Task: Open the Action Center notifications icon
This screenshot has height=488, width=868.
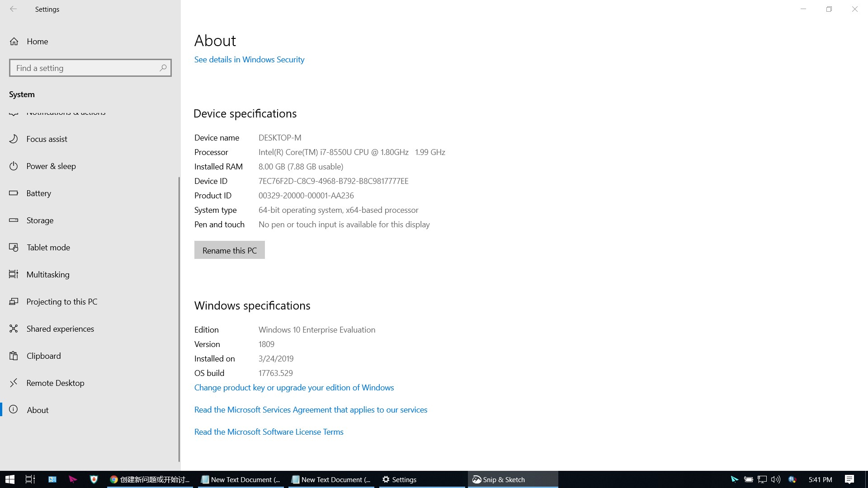Action: pos(849,479)
